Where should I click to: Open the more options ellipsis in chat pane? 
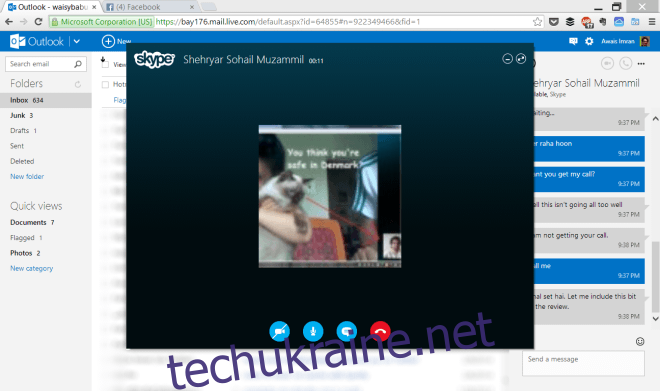[641, 64]
